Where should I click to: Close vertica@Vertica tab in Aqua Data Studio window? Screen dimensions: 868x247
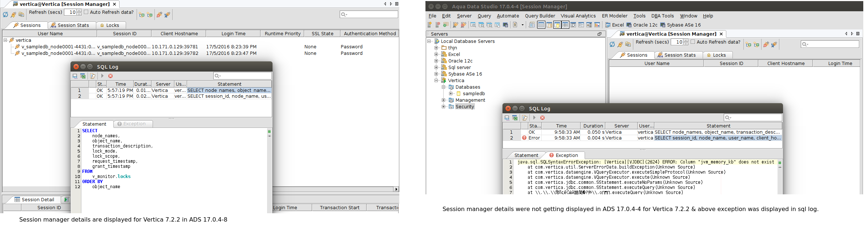pyautogui.click(x=721, y=34)
